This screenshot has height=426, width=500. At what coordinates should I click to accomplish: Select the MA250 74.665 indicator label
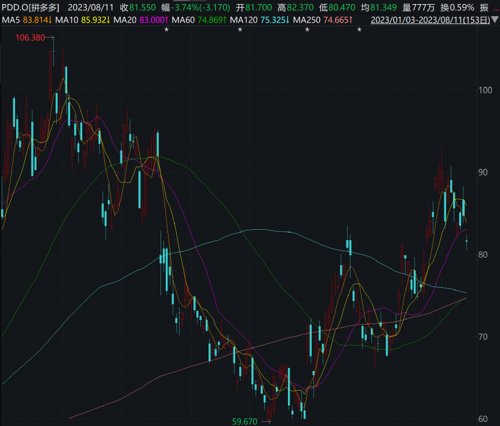pyautogui.click(x=323, y=20)
